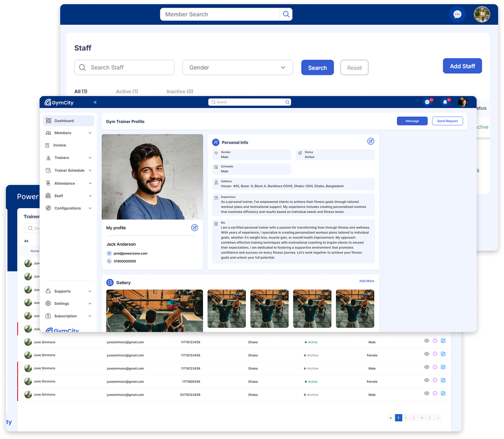
Task: Expand the Configurations submenu chevron
Action: click(x=90, y=209)
